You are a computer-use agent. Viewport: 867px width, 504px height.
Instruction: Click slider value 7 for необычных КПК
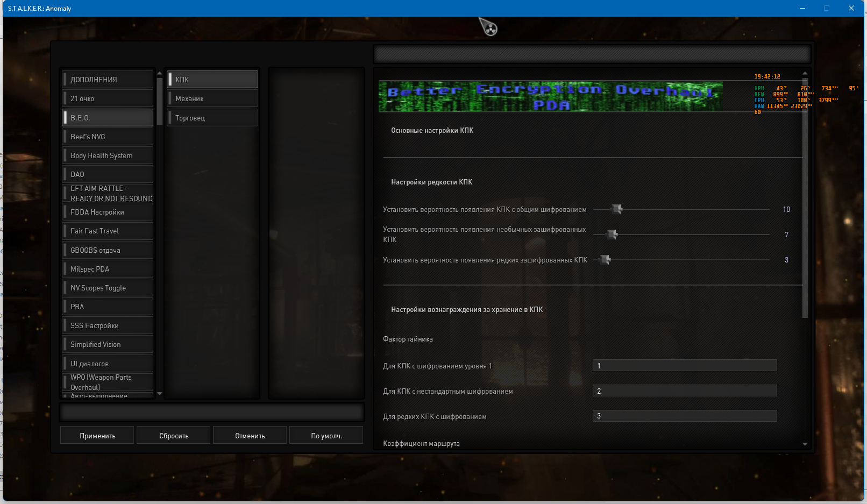coord(786,235)
